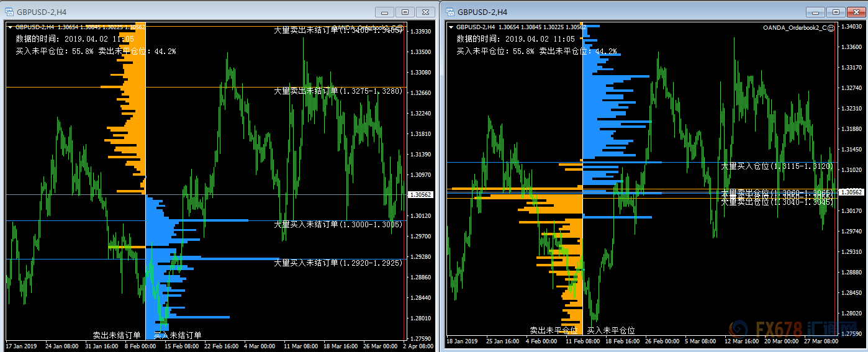Select label 大量卖出未结订单(1.3400-1.3405) in left chart
Screen dimensions: 868x352
[x=338, y=30]
